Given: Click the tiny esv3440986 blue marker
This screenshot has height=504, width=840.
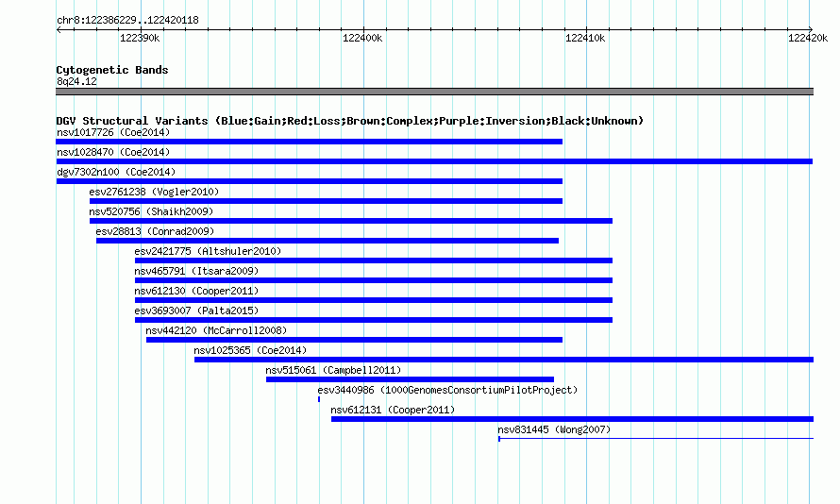Looking at the screenshot, I should click(319, 399).
